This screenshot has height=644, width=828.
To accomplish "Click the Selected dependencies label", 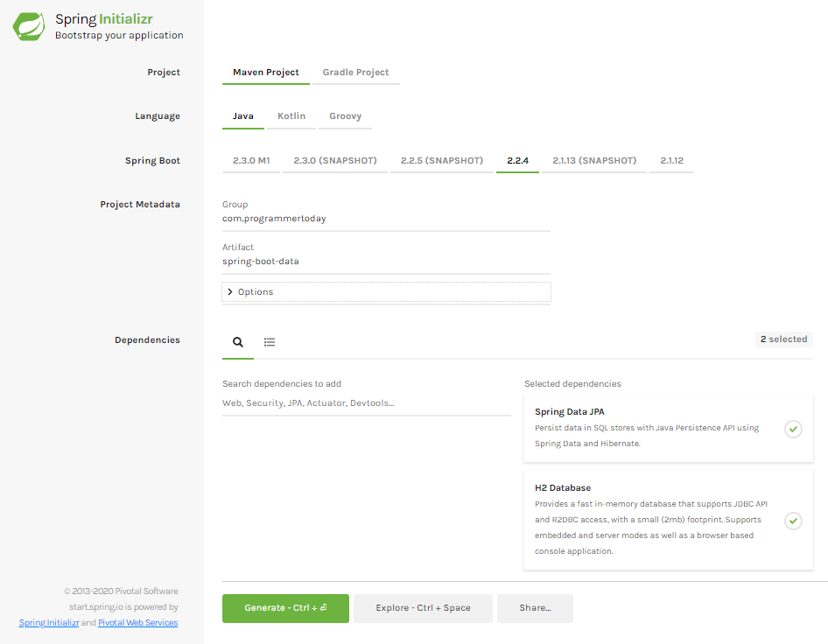I will tap(572, 384).
